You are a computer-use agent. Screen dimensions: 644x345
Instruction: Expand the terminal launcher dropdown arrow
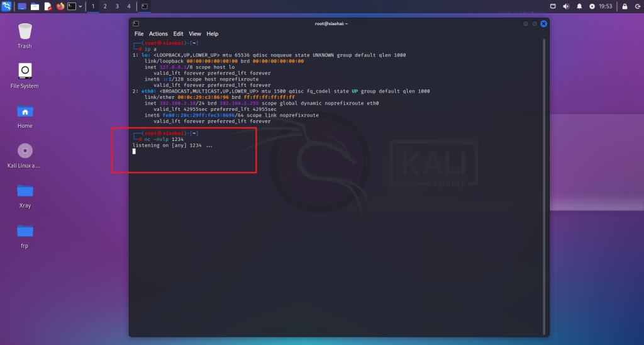tap(80, 6)
